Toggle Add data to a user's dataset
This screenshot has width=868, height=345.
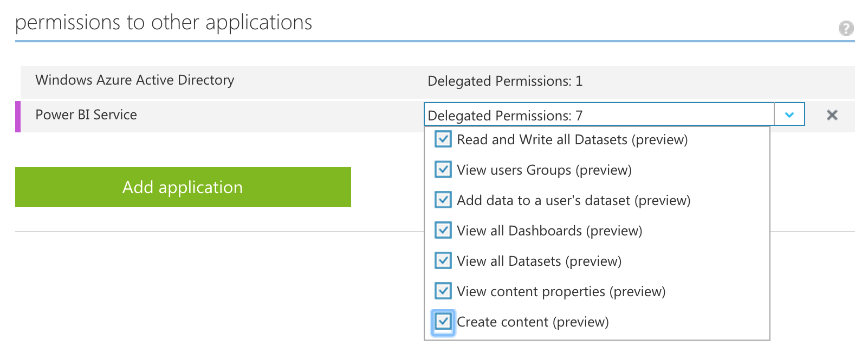tap(443, 200)
